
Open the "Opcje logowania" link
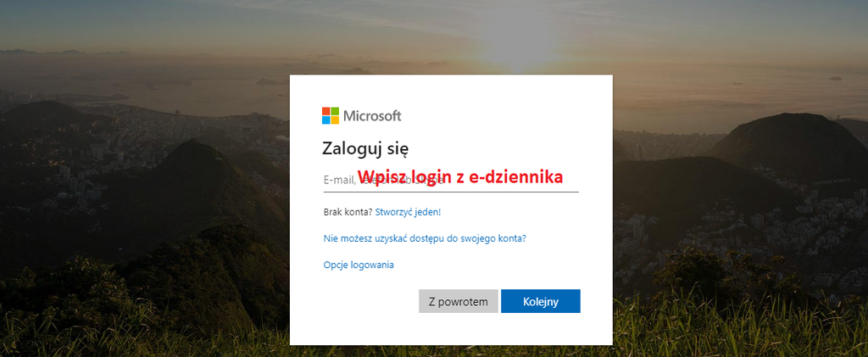[359, 265]
